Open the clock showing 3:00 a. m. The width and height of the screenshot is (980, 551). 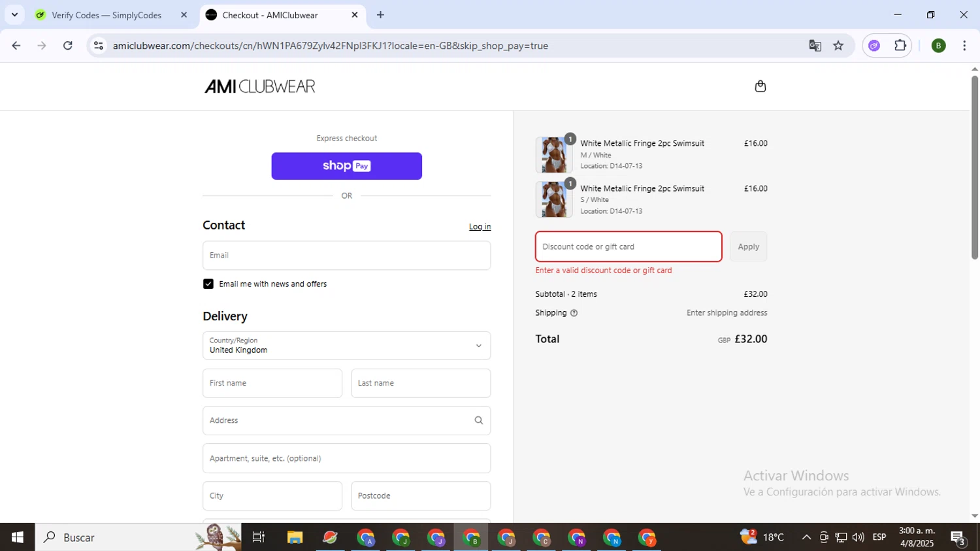(x=917, y=537)
